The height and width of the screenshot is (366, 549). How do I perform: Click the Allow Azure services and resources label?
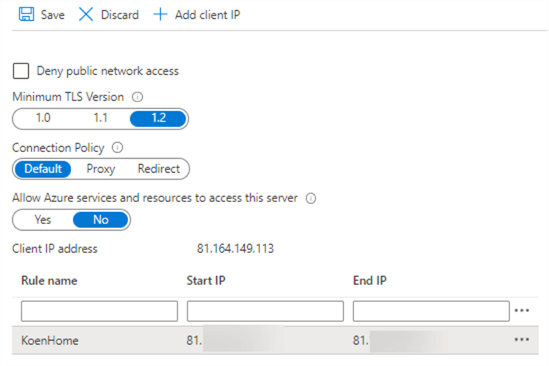tap(155, 198)
